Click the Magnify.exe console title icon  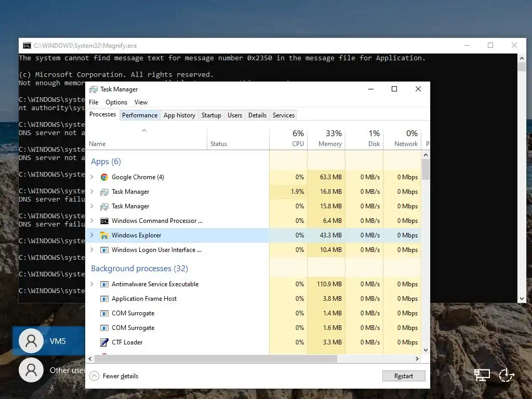coord(27,46)
